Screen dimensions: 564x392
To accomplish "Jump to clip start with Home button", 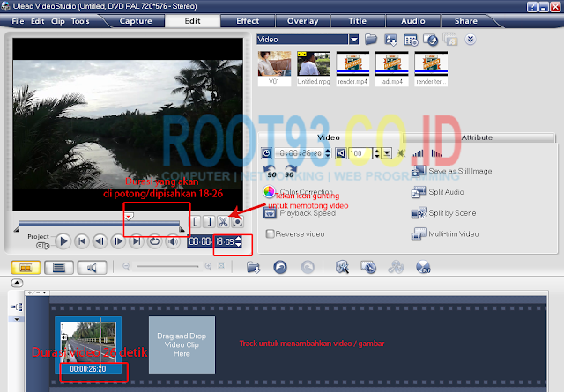I will (x=82, y=241).
